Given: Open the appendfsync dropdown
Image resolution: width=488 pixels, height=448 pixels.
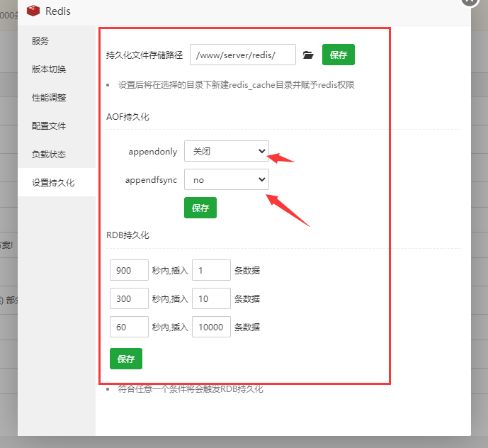Looking at the screenshot, I should 227,179.
